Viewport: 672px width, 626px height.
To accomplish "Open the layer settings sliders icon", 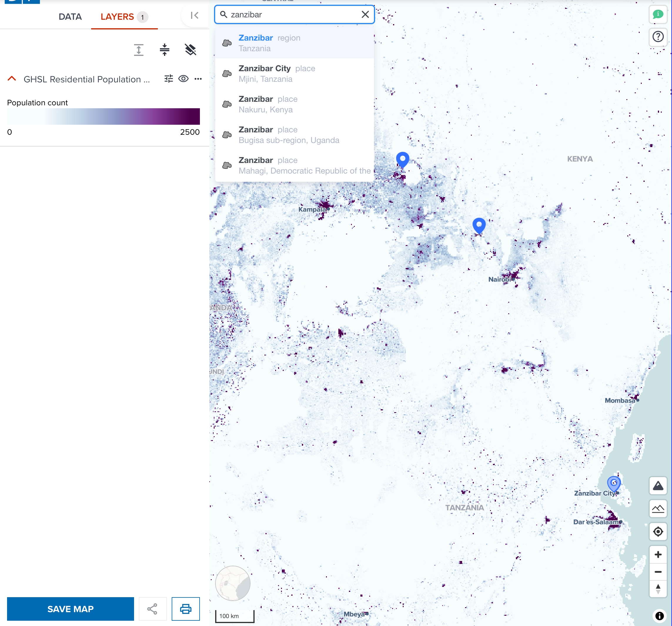I will point(169,79).
